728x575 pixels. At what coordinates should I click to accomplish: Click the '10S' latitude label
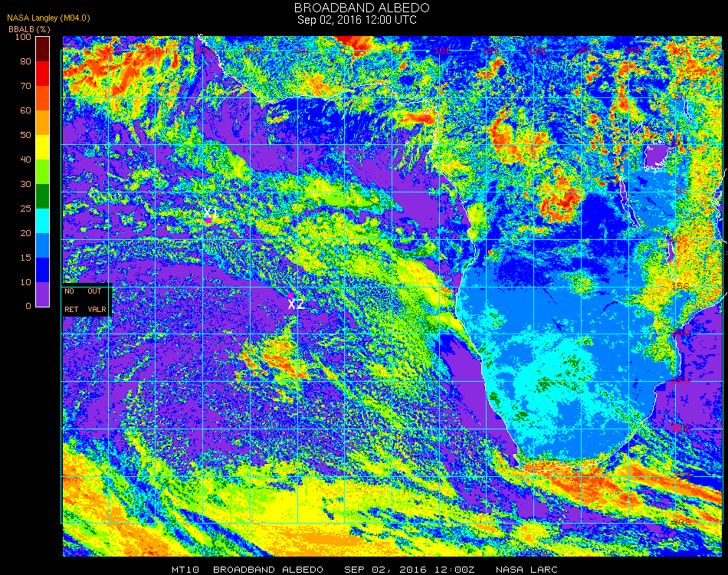[x=679, y=238]
